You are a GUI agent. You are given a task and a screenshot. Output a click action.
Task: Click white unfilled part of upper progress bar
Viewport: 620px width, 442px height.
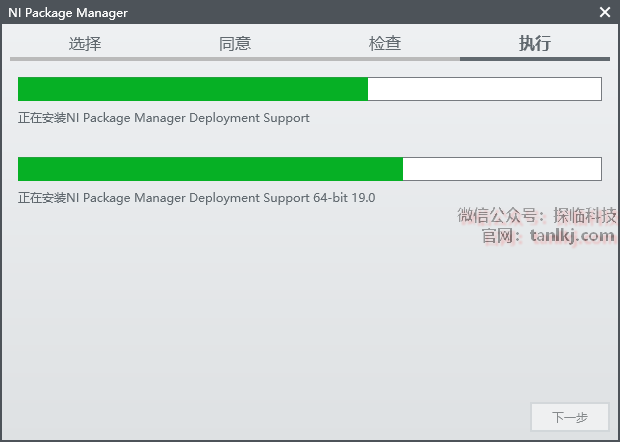click(x=484, y=89)
